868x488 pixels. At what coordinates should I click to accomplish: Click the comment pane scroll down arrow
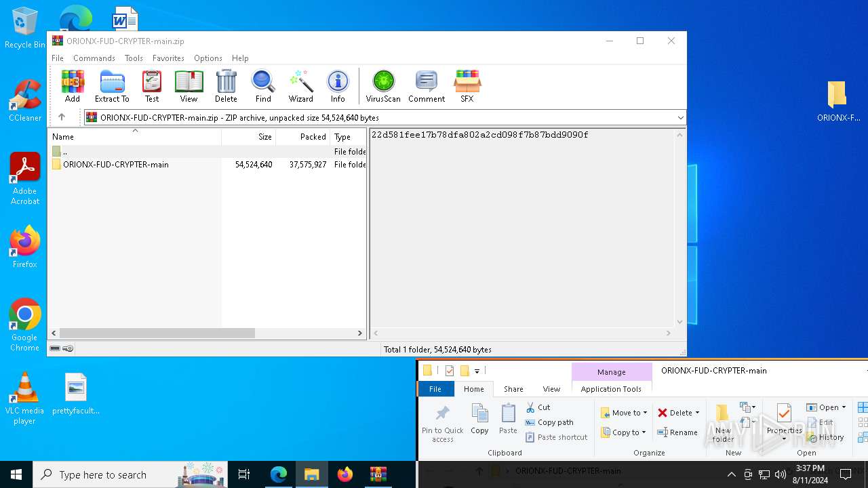(x=679, y=323)
